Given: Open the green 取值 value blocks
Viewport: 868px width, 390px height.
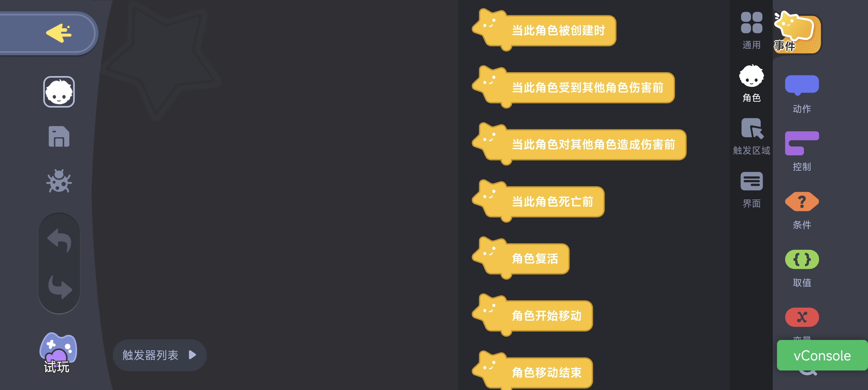Looking at the screenshot, I should pos(802,268).
